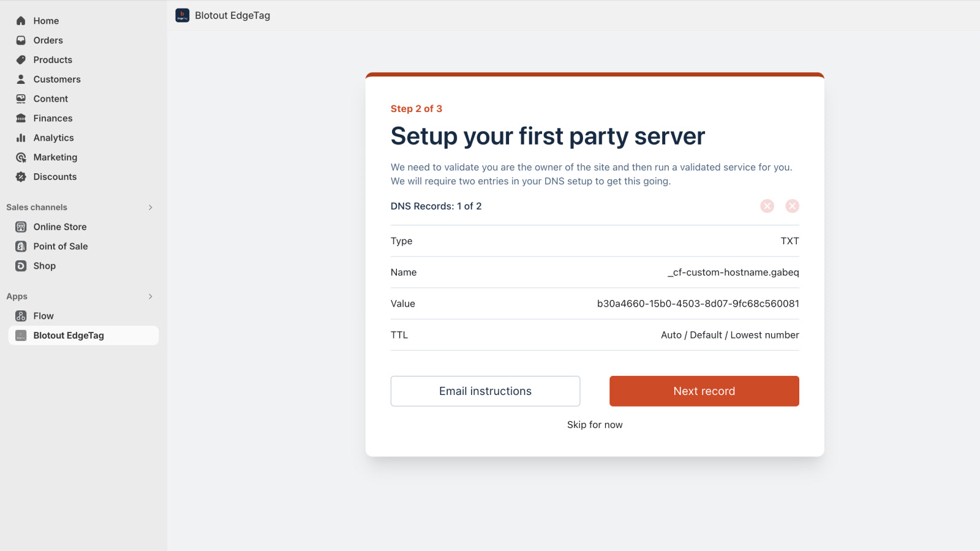
Task: Click the Customers person icon
Action: pos(21,80)
